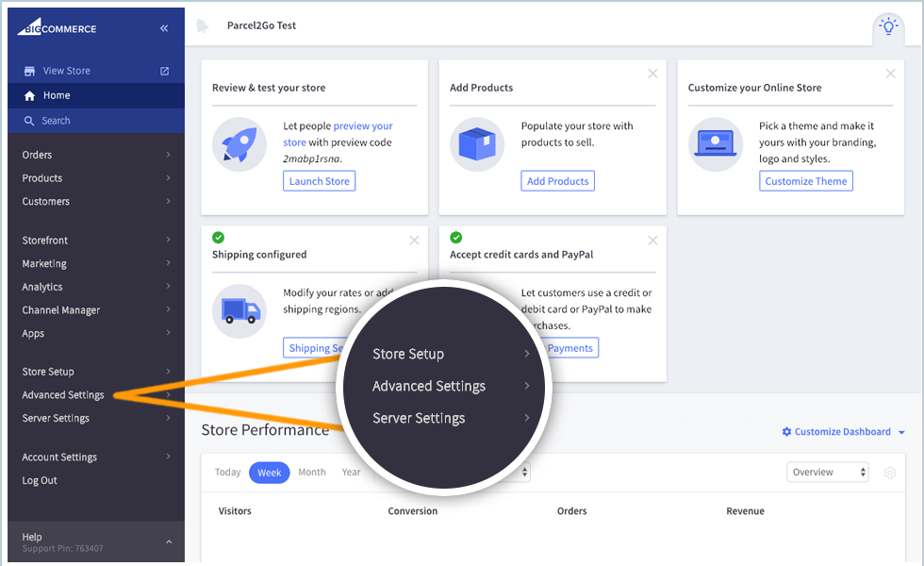This screenshot has height=566, width=924.
Task: Open the Customize Dashboard dropdown arrow
Action: [900, 431]
